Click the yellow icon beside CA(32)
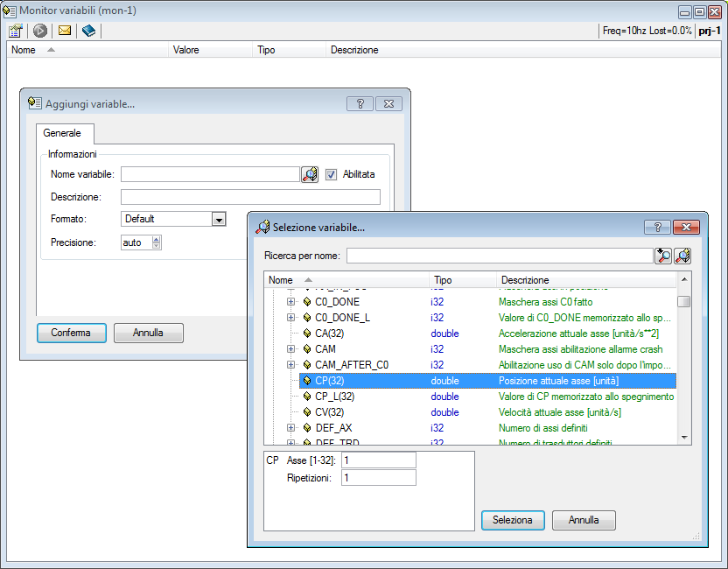The width and height of the screenshot is (728, 569). [x=307, y=334]
